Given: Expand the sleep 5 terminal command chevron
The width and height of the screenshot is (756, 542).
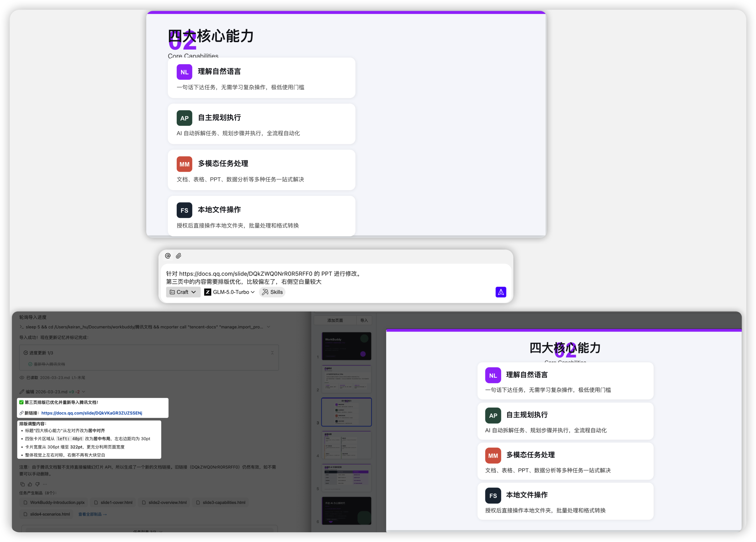Looking at the screenshot, I should pos(268,327).
